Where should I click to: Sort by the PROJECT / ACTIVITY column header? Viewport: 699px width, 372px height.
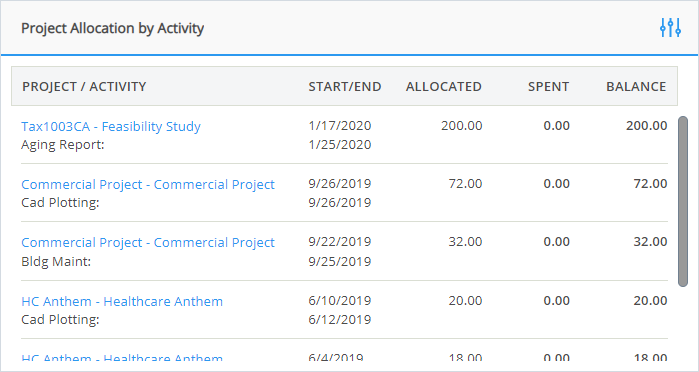pyautogui.click(x=84, y=87)
